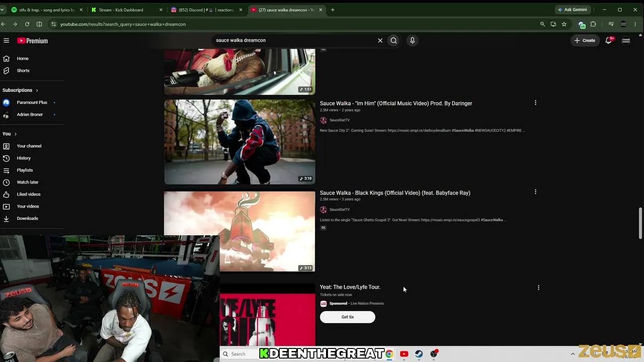View site information in address bar

[x=53, y=24]
